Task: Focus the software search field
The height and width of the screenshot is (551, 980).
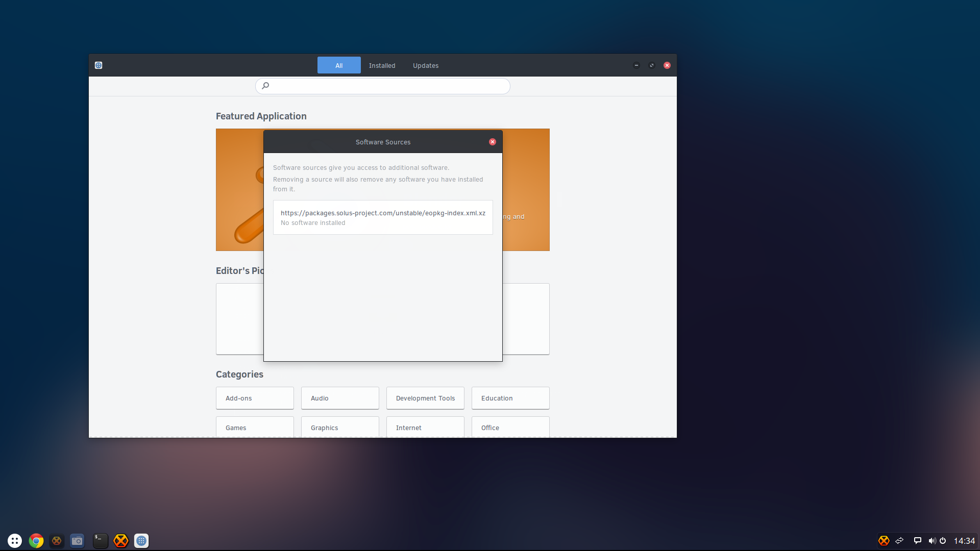Action: pos(383,86)
